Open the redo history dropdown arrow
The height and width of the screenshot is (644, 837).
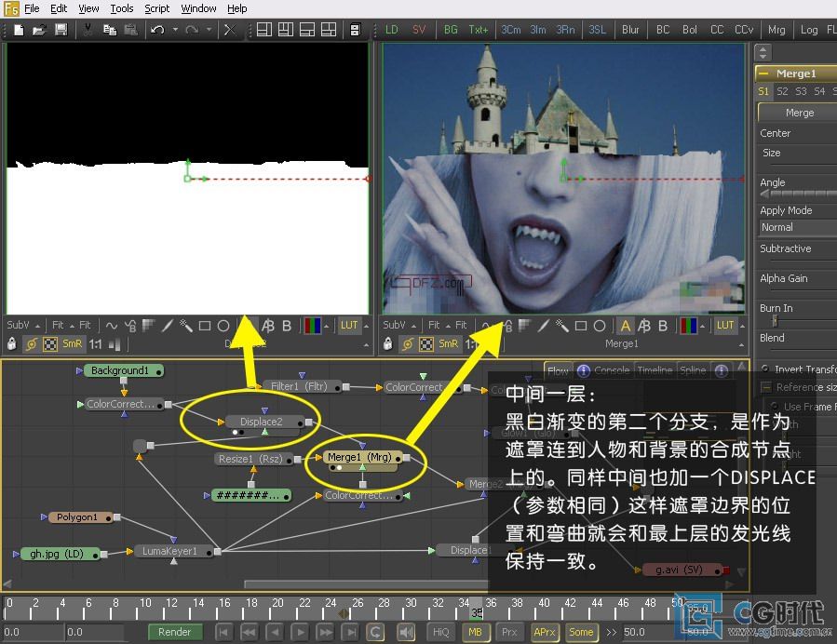coord(209,30)
